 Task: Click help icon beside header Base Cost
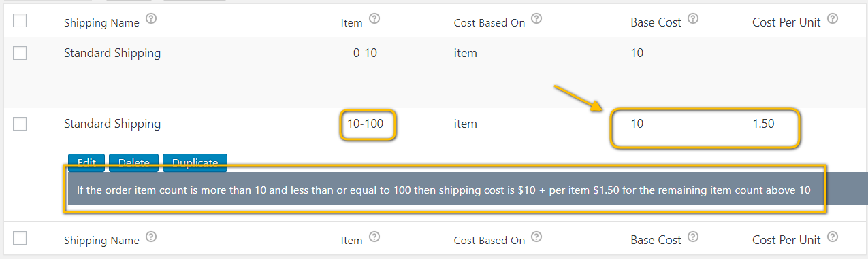693,20
